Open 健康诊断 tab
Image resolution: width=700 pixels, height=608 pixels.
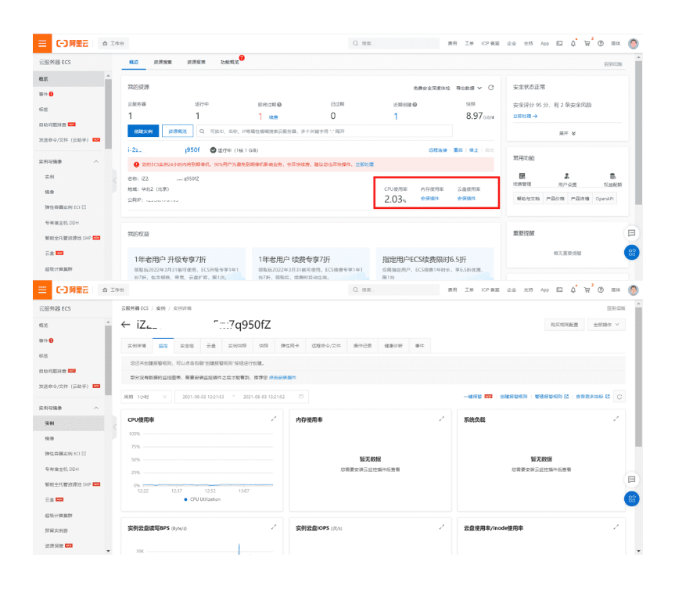[x=393, y=346]
